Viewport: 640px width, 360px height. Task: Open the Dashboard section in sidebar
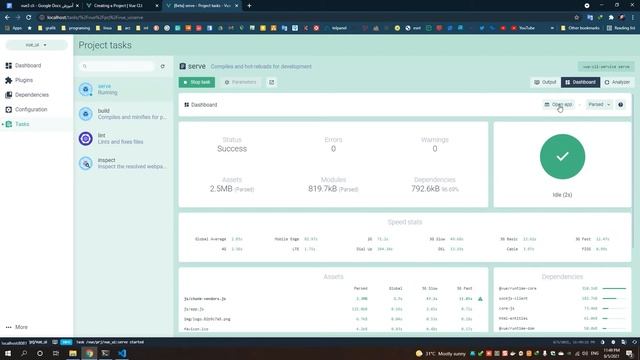pos(24,65)
